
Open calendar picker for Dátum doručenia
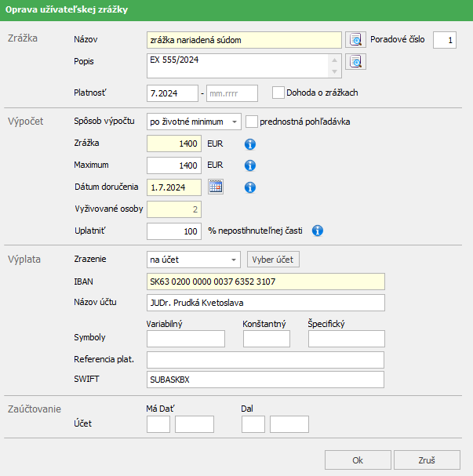[216, 187]
